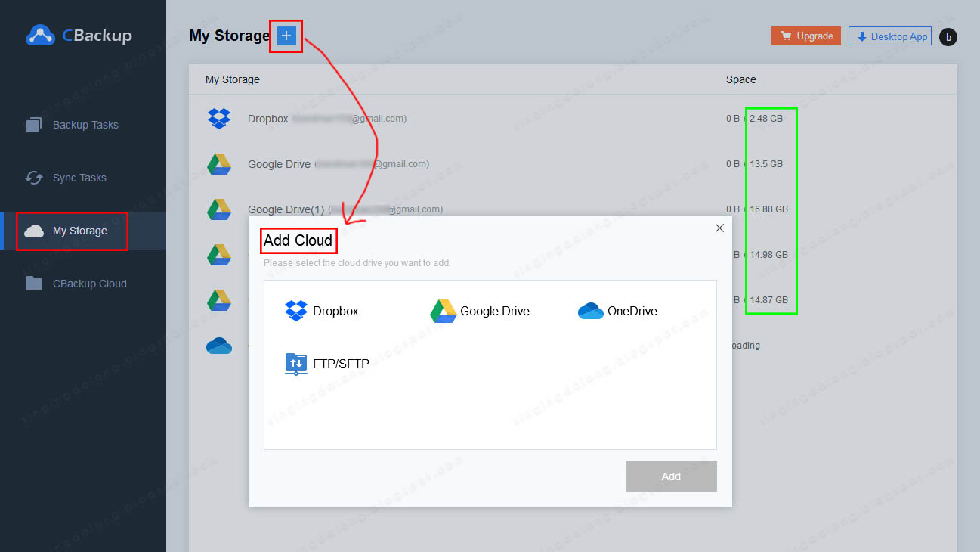Click the 14.87 GB space value

click(769, 300)
